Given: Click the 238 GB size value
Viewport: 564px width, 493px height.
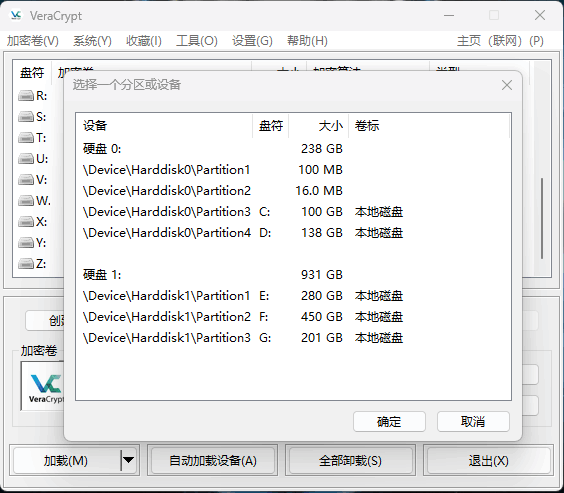Looking at the screenshot, I should (322, 149).
